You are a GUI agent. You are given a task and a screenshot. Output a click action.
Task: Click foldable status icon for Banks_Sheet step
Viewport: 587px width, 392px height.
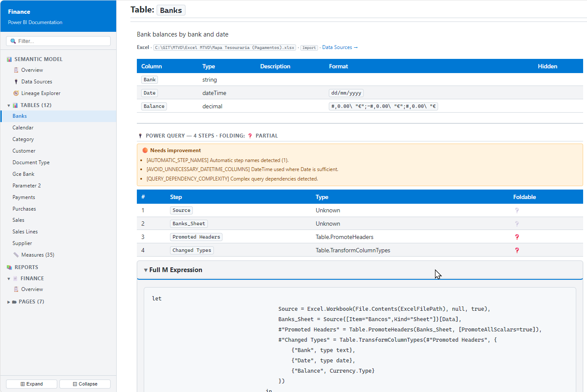coord(517,224)
